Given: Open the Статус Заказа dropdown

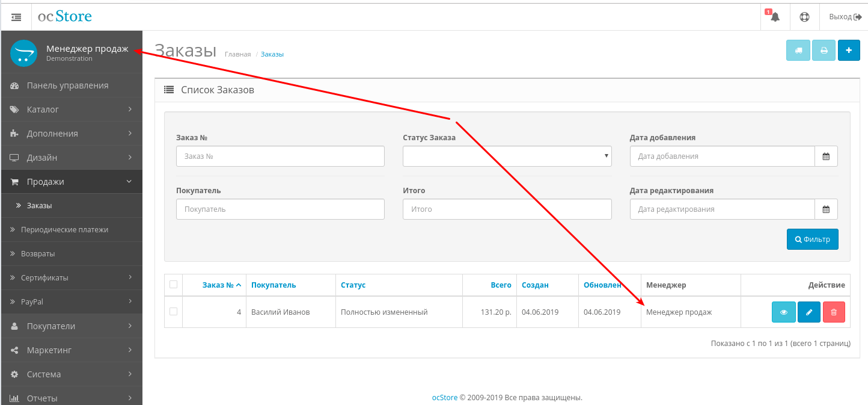Looking at the screenshot, I should click(x=507, y=156).
